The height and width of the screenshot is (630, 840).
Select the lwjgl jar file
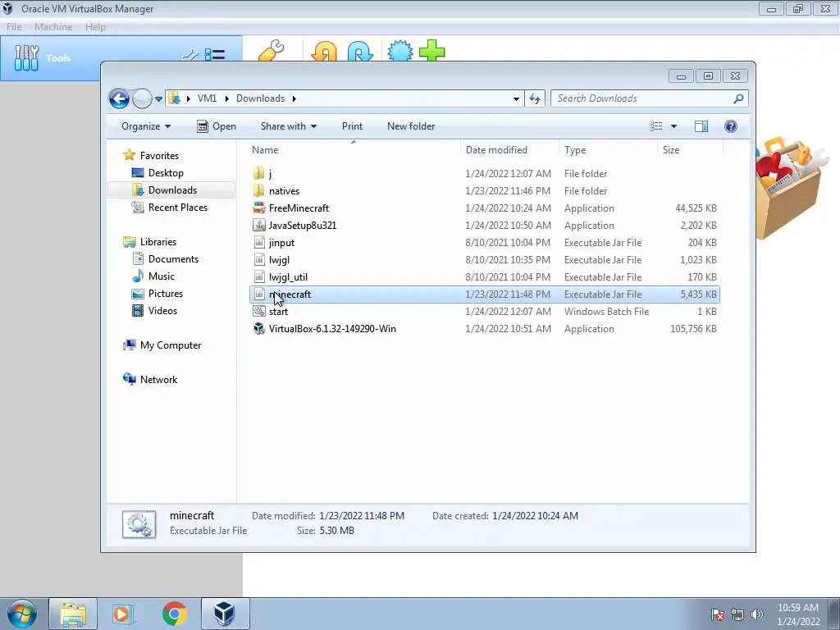484,260
